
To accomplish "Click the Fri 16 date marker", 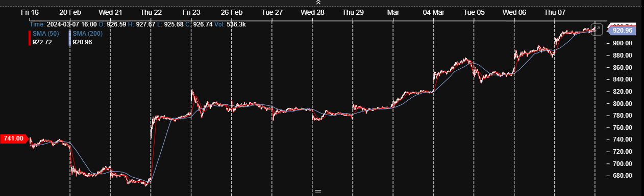I will (30, 12).
